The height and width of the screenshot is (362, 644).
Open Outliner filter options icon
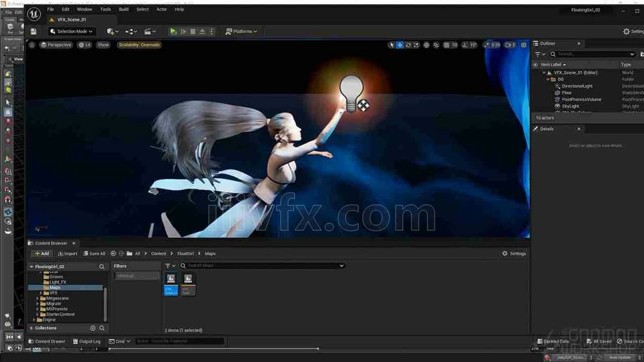pyautogui.click(x=540, y=54)
